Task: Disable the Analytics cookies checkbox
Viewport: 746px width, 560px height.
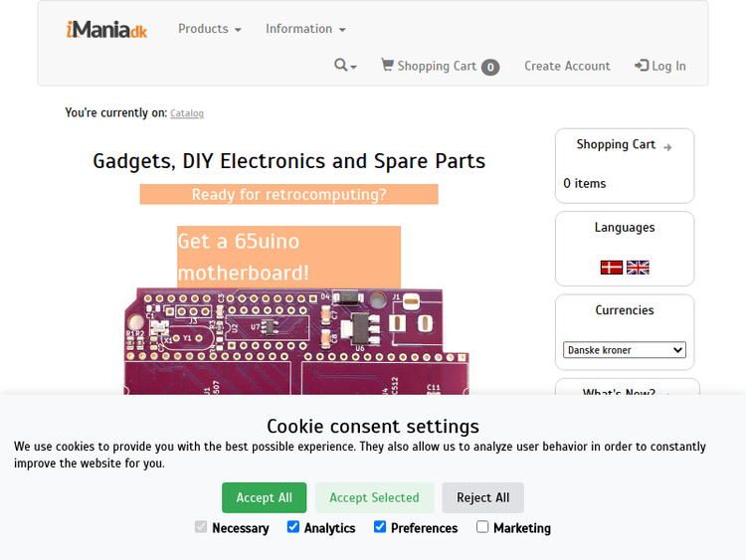Action: coord(293,527)
